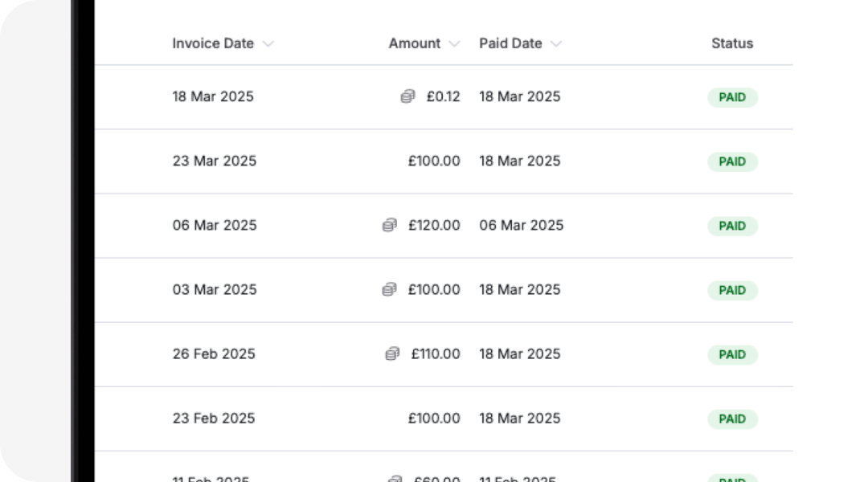This screenshot has width=868, height=482.
Task: Click the £0.12 amount value
Action: point(443,96)
